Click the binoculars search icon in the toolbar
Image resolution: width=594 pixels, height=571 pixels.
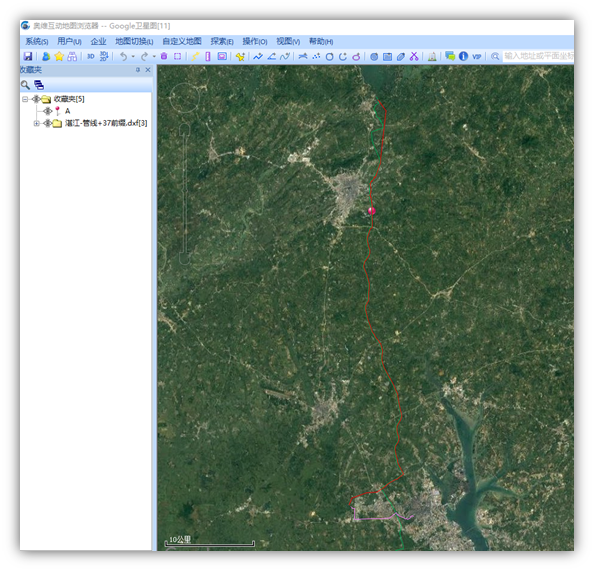(72, 56)
